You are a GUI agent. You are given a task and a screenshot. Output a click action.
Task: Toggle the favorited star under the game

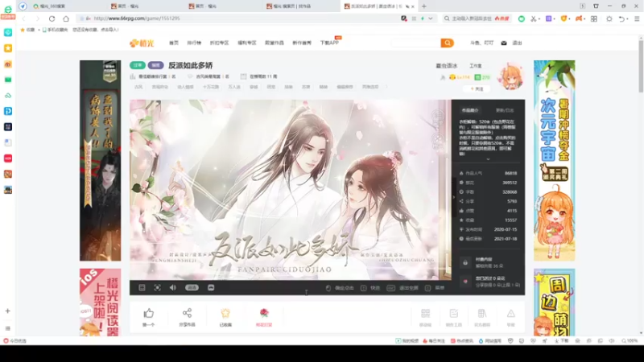pos(225,313)
